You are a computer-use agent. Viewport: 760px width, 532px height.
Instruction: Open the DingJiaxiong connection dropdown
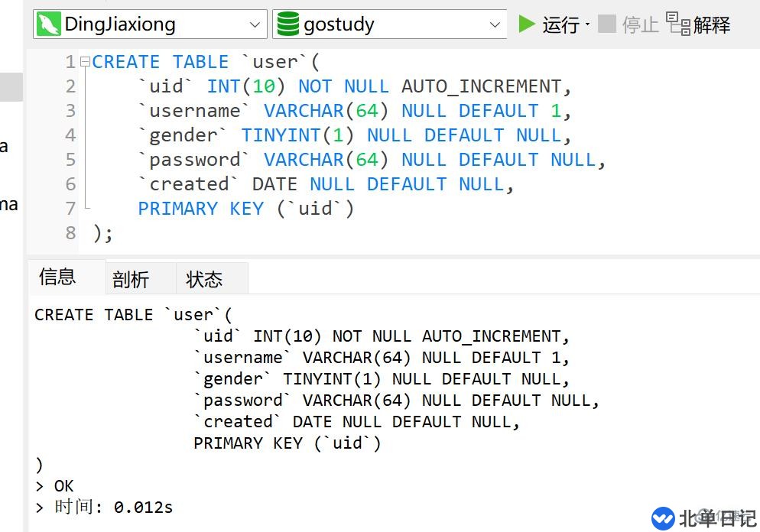pyautogui.click(x=255, y=24)
